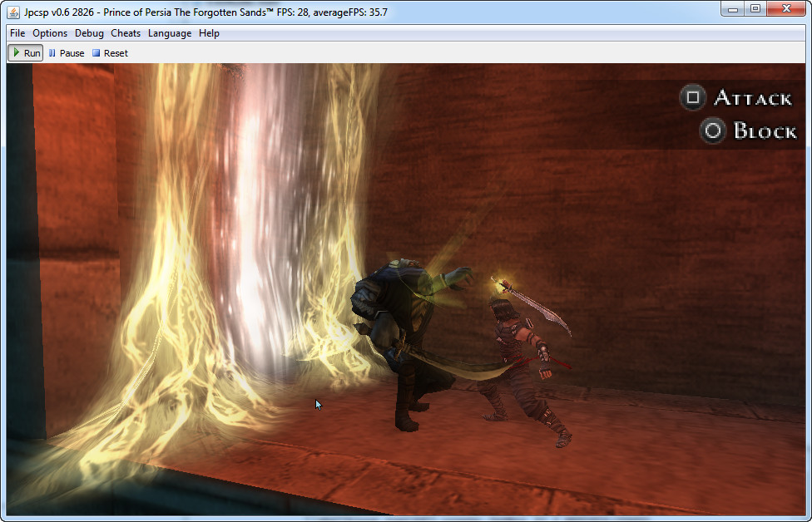Click the BLOCK label in game HUD
Viewport: 812px width, 522px height.
(x=765, y=130)
